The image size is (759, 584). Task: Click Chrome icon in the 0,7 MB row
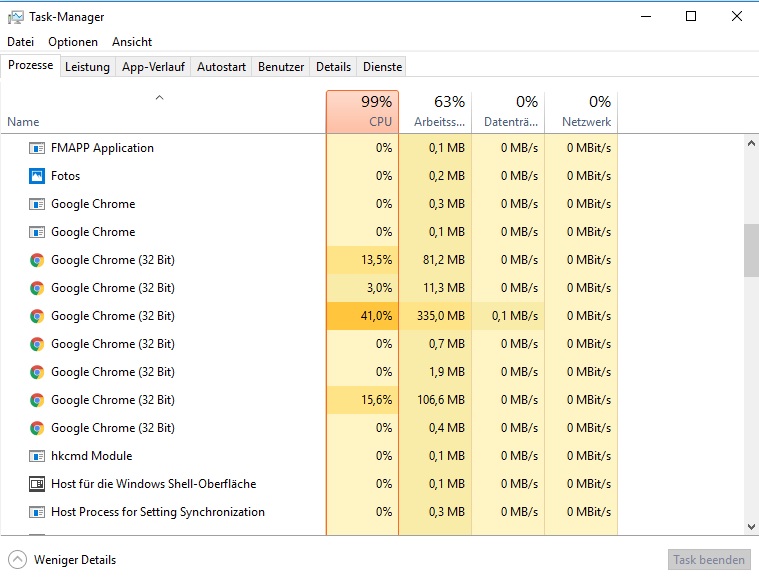pos(37,344)
